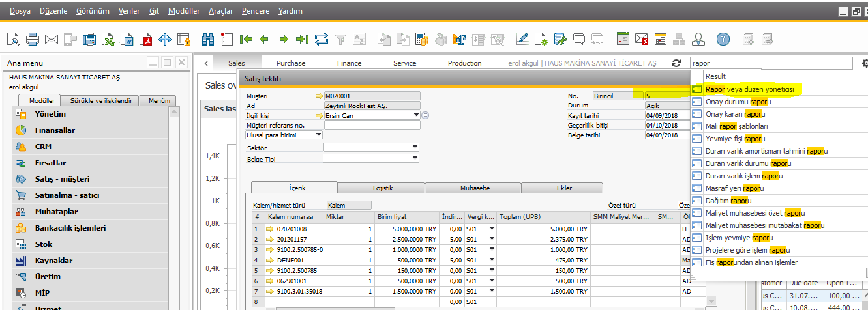Open the İlgili kişi dropdown
This screenshot has width=868, height=310.
click(x=415, y=115)
